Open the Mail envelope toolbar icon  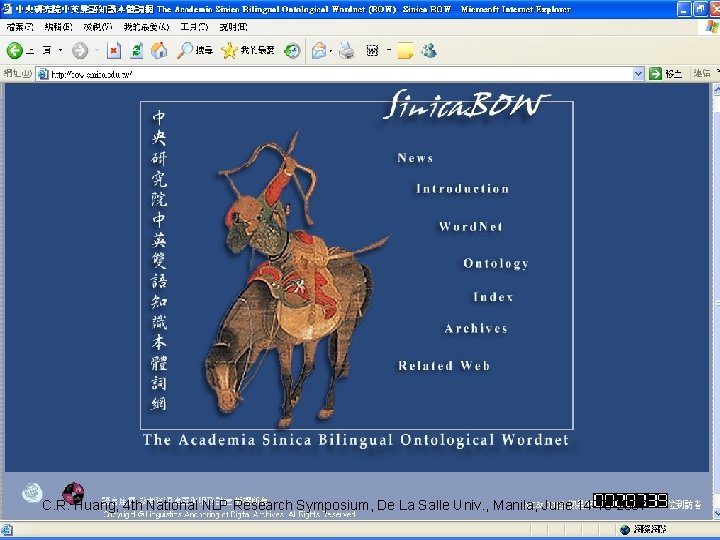(x=319, y=50)
